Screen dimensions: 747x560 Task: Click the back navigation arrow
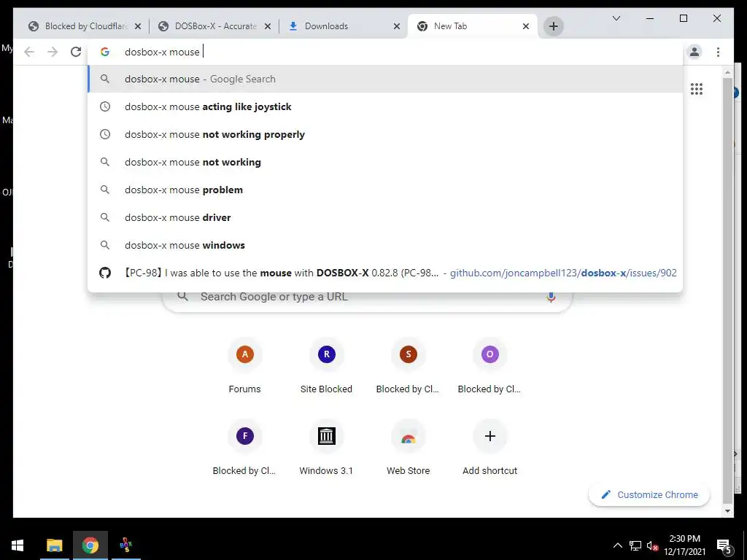click(x=29, y=52)
